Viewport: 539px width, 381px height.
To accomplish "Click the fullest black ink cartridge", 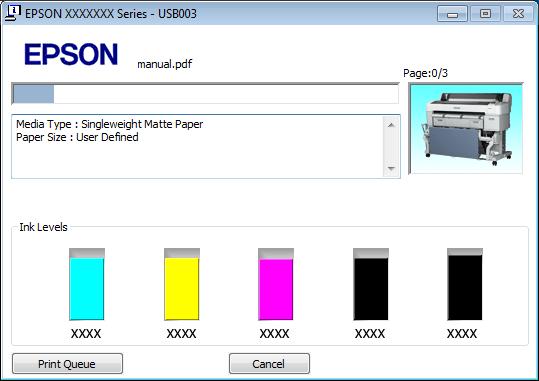I will point(465,284).
